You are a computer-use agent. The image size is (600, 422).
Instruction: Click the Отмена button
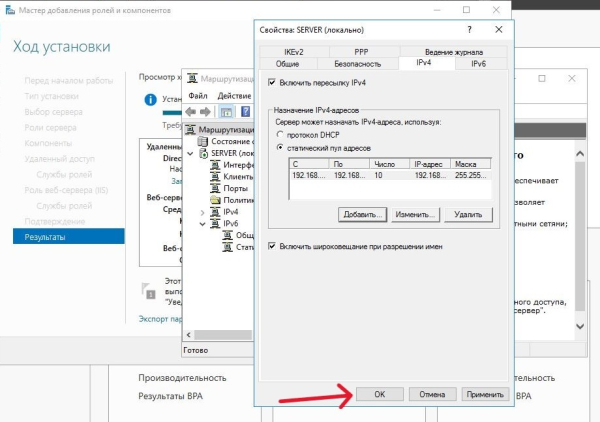pos(432,394)
